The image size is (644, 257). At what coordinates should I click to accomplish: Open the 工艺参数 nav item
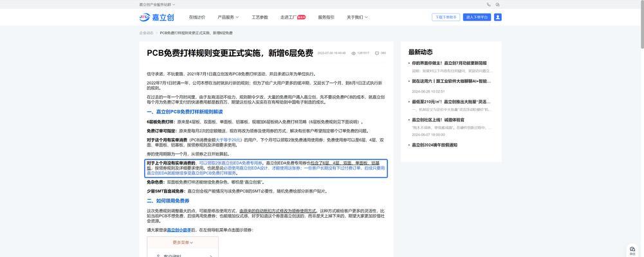point(259,17)
